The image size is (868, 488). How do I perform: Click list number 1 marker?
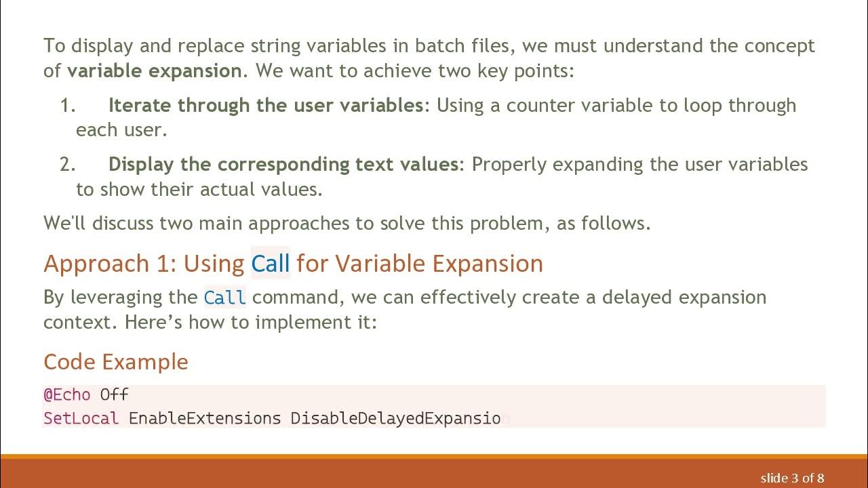click(68, 105)
